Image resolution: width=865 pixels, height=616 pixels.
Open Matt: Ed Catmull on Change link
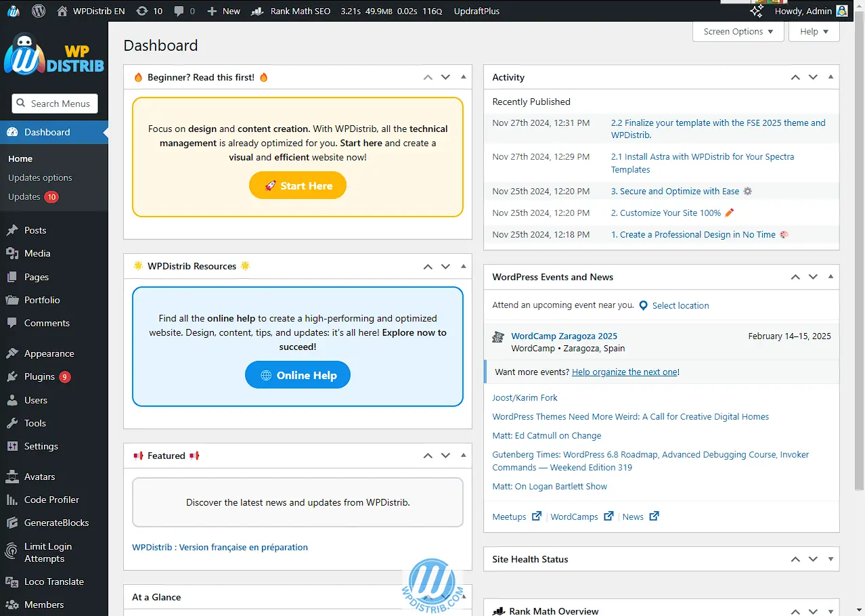(x=546, y=435)
